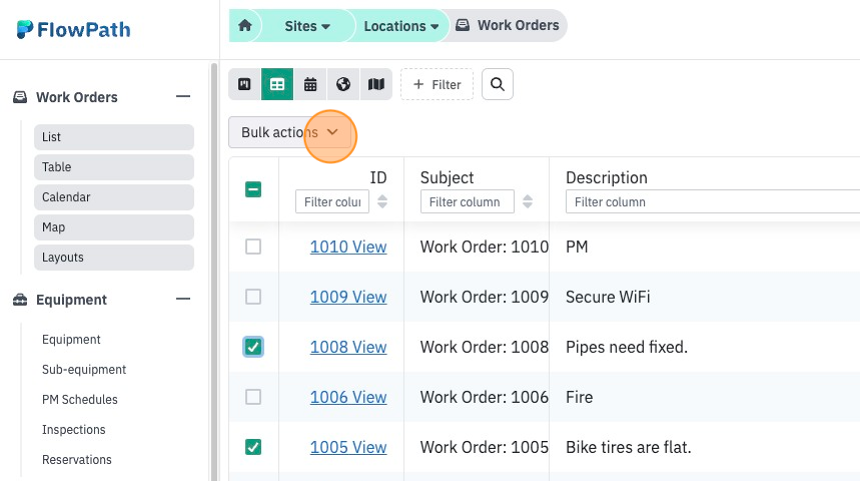Click the 'Work Order: 1008' subject cell
The image size is (860, 481).
(484, 347)
